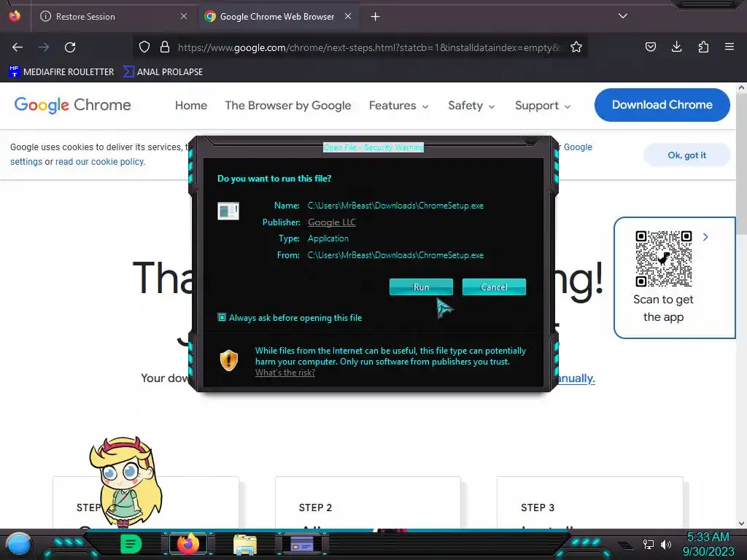747x560 pixels.
Task: Open the tracking protection shield icon
Action: coord(144,47)
